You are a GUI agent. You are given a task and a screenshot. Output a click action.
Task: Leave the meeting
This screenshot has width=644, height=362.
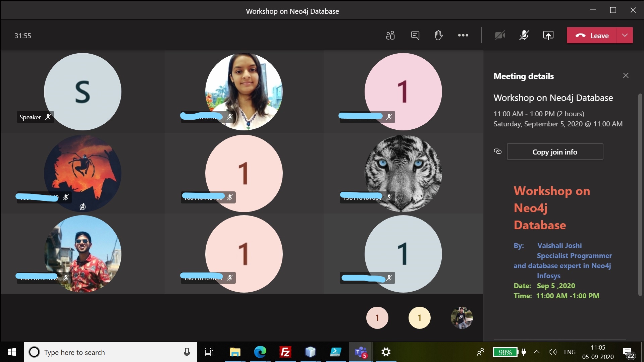(x=592, y=36)
